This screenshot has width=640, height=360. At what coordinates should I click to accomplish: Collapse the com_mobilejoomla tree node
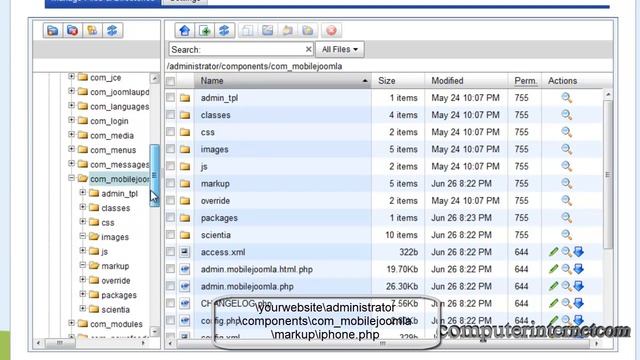71,178
